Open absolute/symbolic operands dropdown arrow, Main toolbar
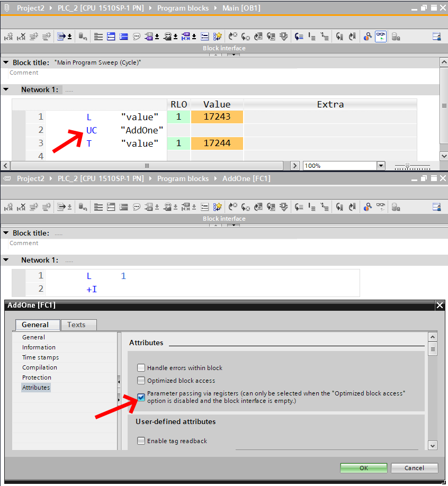This screenshot has height=486, width=448. [157, 37]
